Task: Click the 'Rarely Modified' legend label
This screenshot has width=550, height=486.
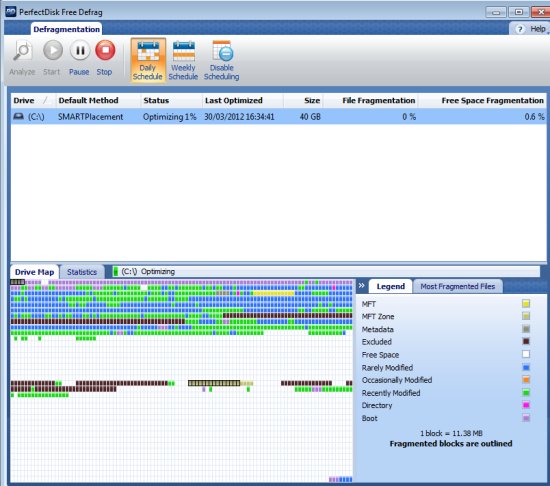Action: 387,368
